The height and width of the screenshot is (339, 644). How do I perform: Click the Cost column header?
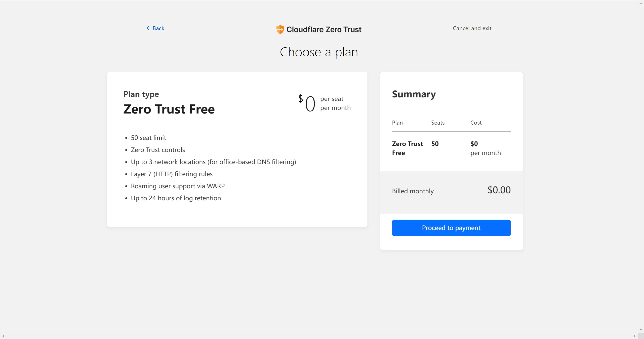pyautogui.click(x=476, y=123)
